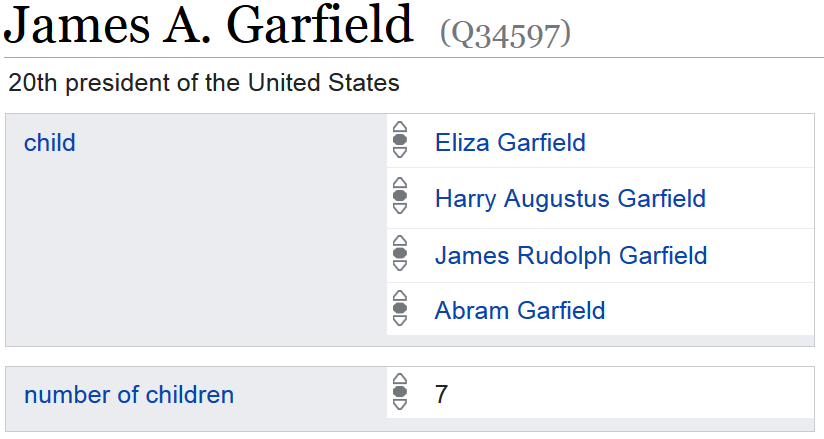The width and height of the screenshot is (824, 439).
Task: Click preferred rank up-arrow for James Rudolph Garfield
Action: [400, 241]
